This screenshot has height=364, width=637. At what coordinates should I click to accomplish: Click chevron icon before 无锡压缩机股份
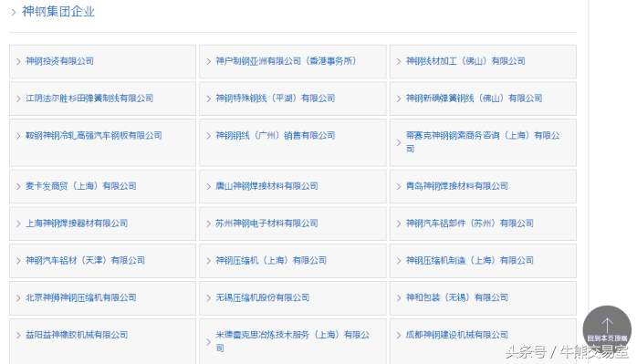coord(208,298)
